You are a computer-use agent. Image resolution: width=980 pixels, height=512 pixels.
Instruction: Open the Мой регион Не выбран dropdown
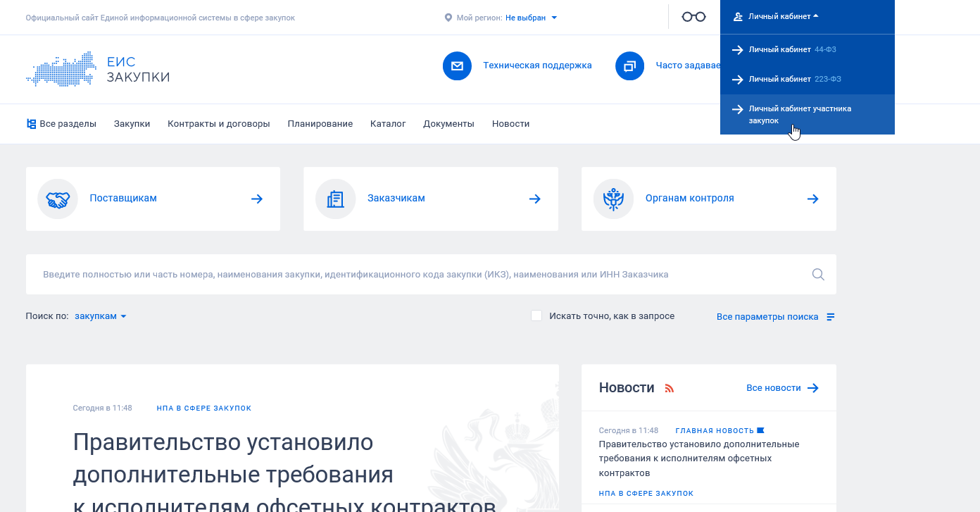[532, 18]
